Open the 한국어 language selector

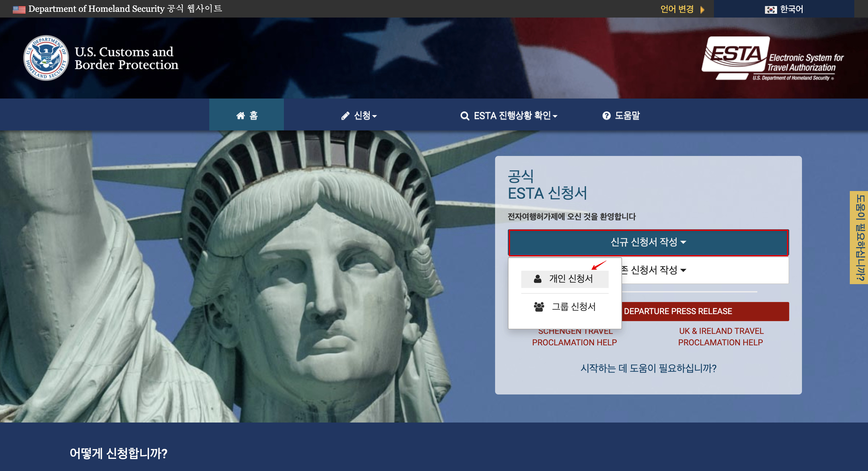[784, 9]
